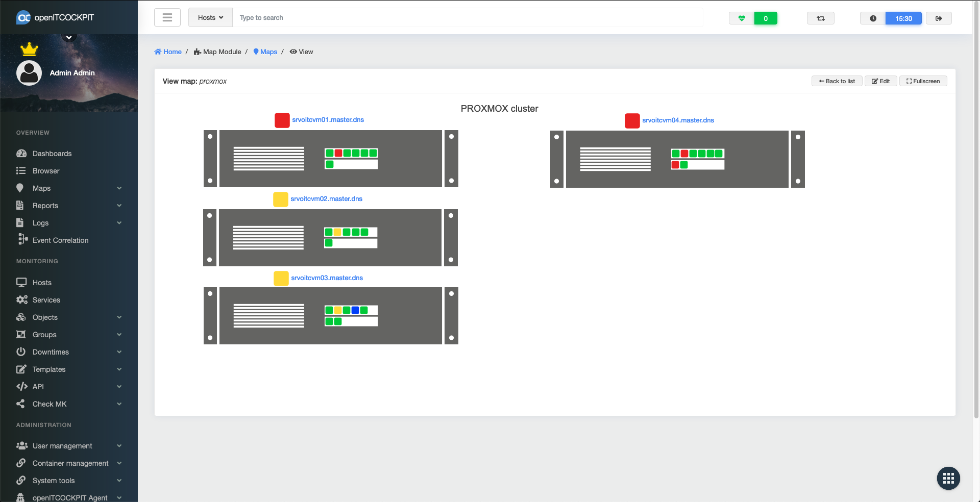Expand the user profile chevron

(x=69, y=37)
